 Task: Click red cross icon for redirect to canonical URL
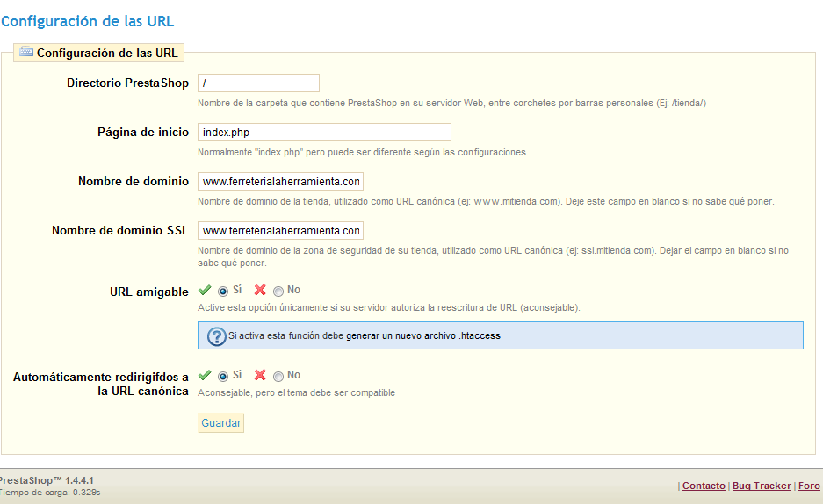260,375
